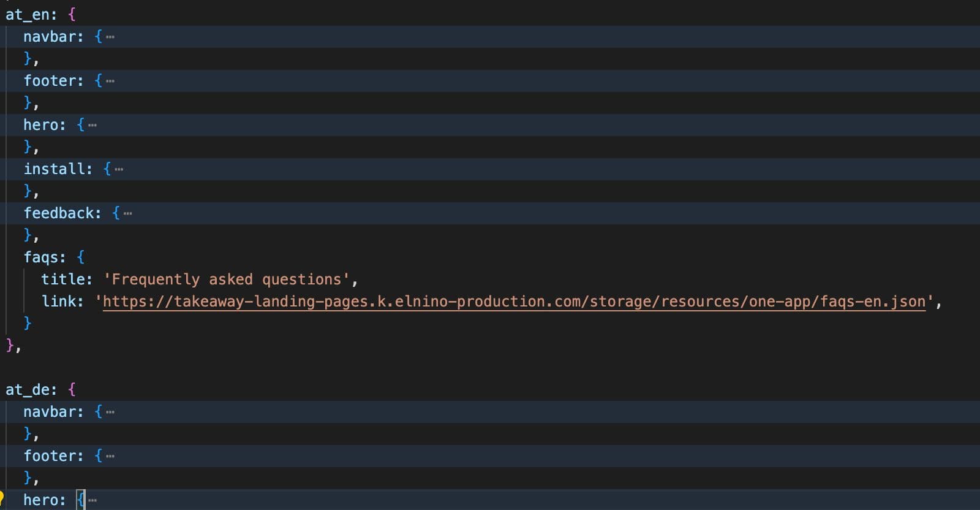Expand the folded footer block under at_en
Viewport: 980px width, 510px height.
pos(110,81)
